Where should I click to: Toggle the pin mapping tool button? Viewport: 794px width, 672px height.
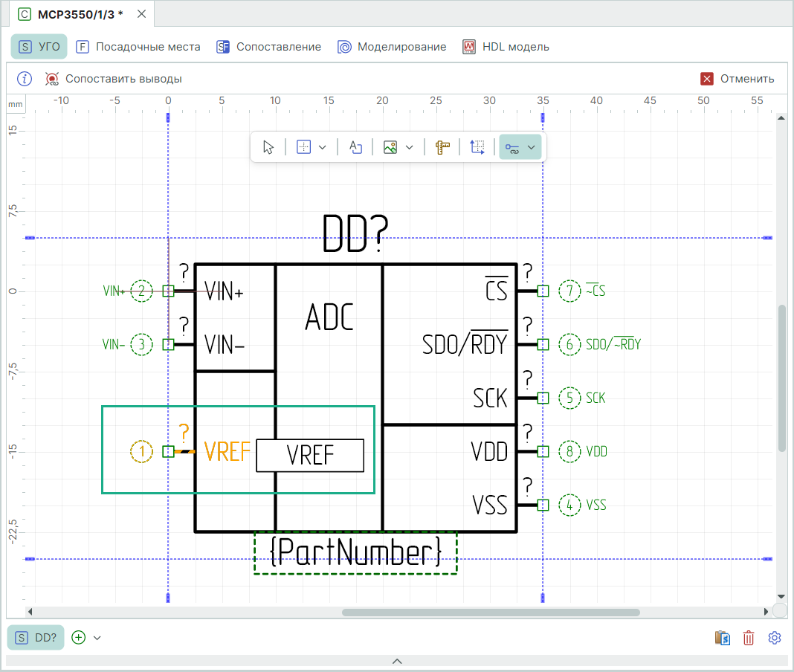[512, 147]
